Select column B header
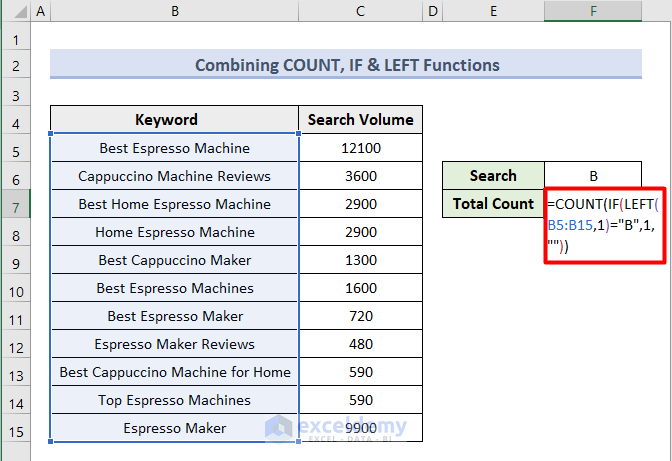This screenshot has width=672, height=461. coord(174,11)
